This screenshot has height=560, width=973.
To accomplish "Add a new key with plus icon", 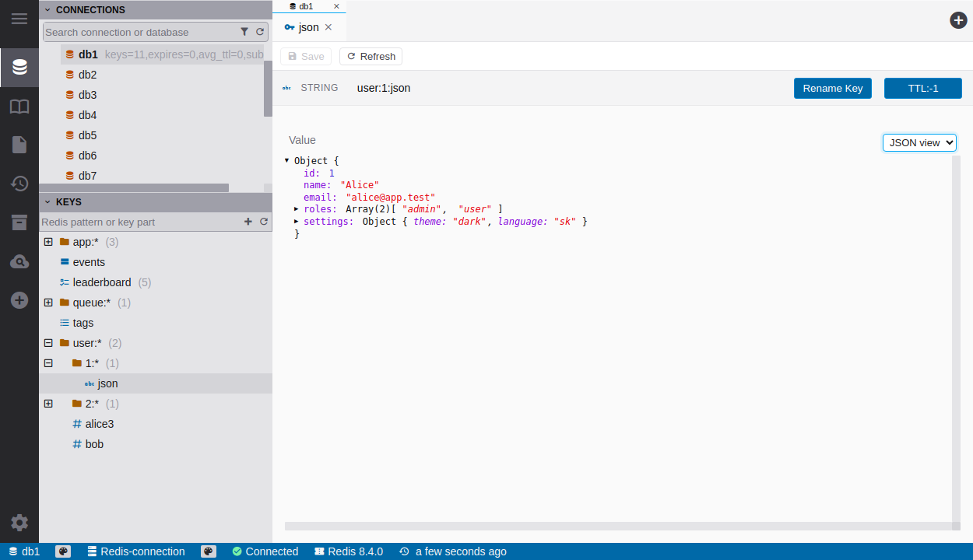I will (248, 222).
